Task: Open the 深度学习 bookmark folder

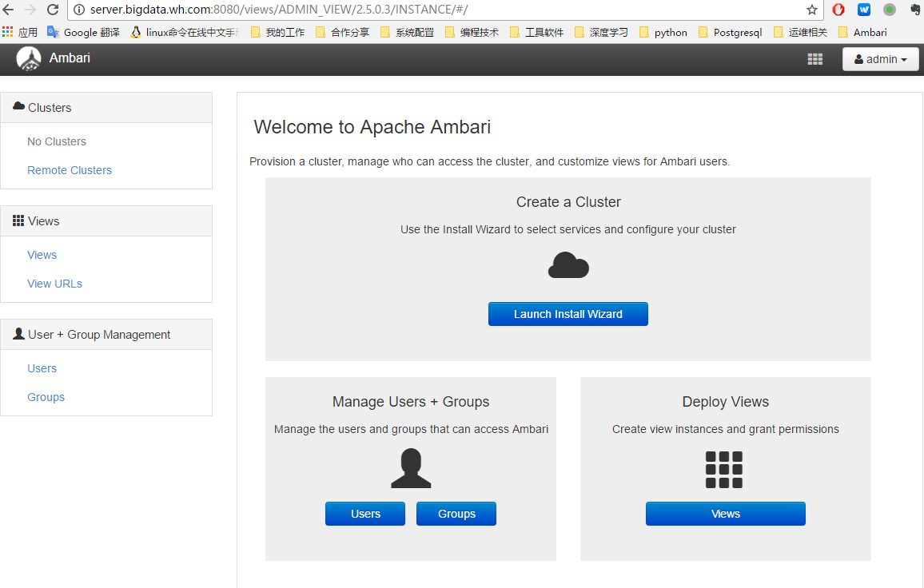Action: tap(602, 32)
